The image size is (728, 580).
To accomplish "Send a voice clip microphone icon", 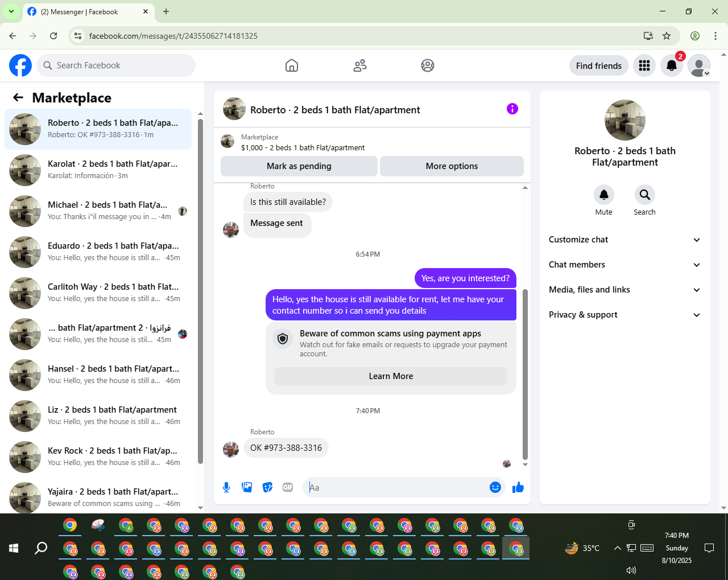I will pyautogui.click(x=226, y=487).
